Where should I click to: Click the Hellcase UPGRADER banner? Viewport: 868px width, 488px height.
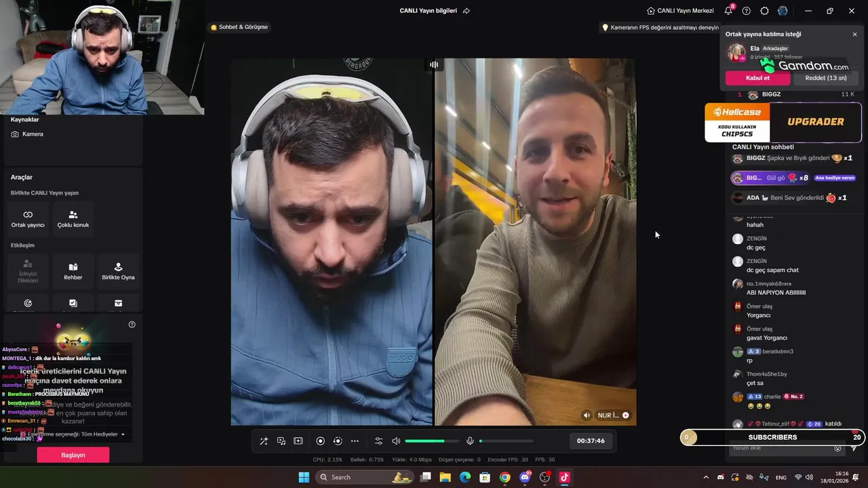coord(783,122)
